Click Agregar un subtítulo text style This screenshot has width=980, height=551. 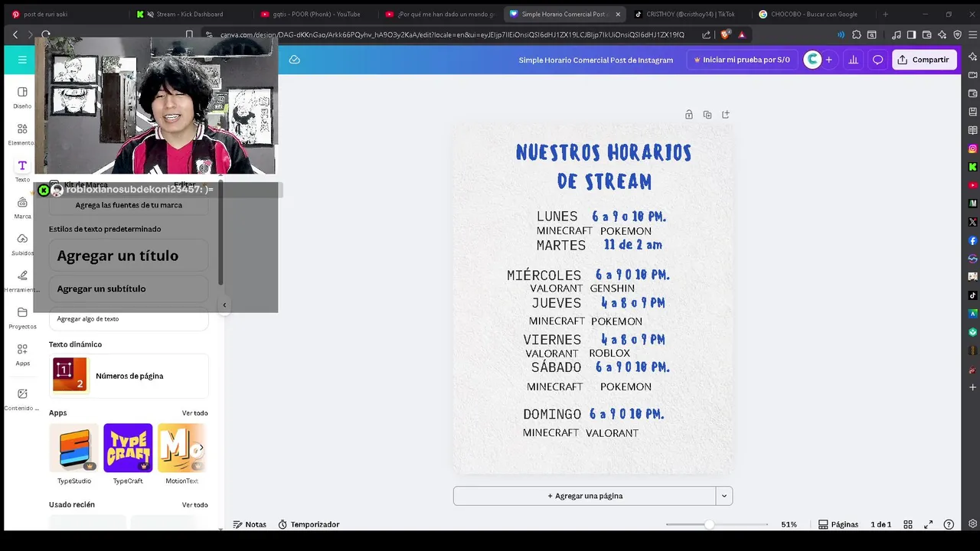[129, 289]
